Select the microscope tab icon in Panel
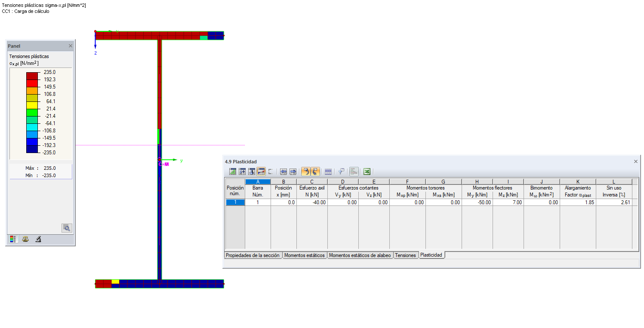 (x=38, y=239)
